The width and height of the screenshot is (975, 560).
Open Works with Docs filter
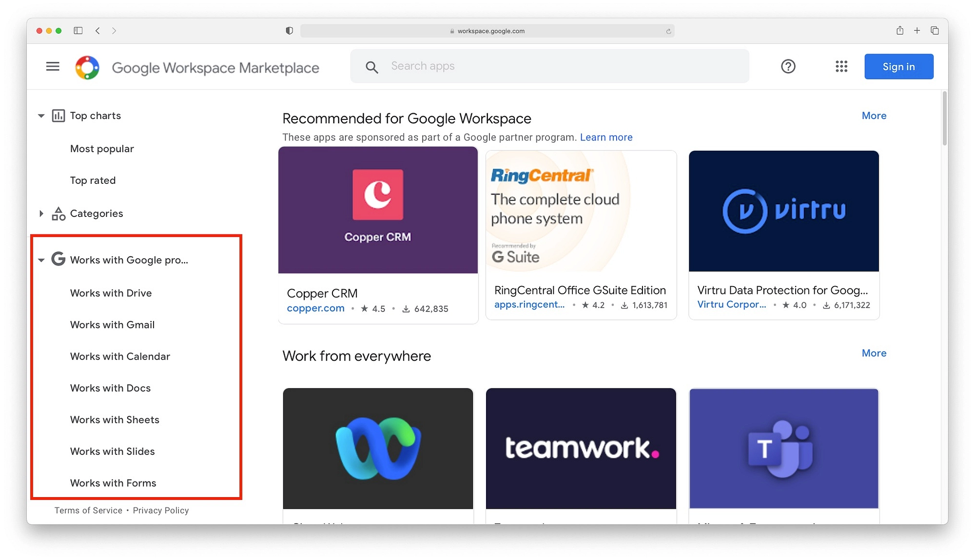point(110,388)
